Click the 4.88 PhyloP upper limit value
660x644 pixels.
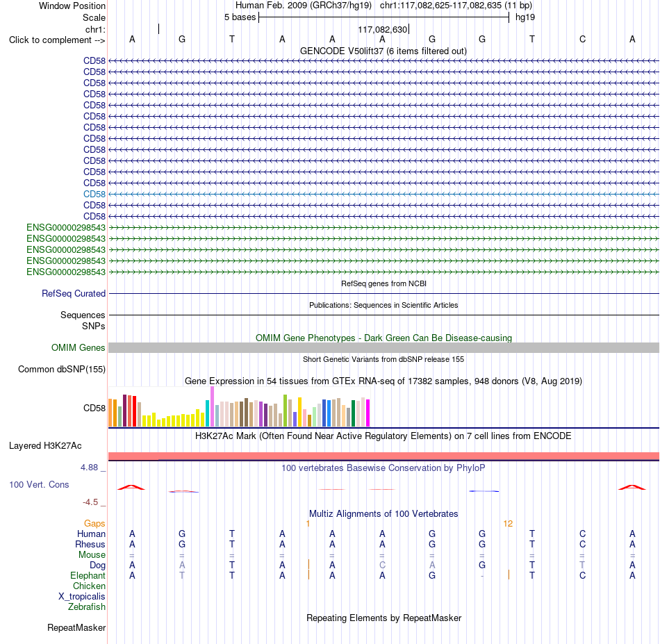pyautogui.click(x=89, y=468)
